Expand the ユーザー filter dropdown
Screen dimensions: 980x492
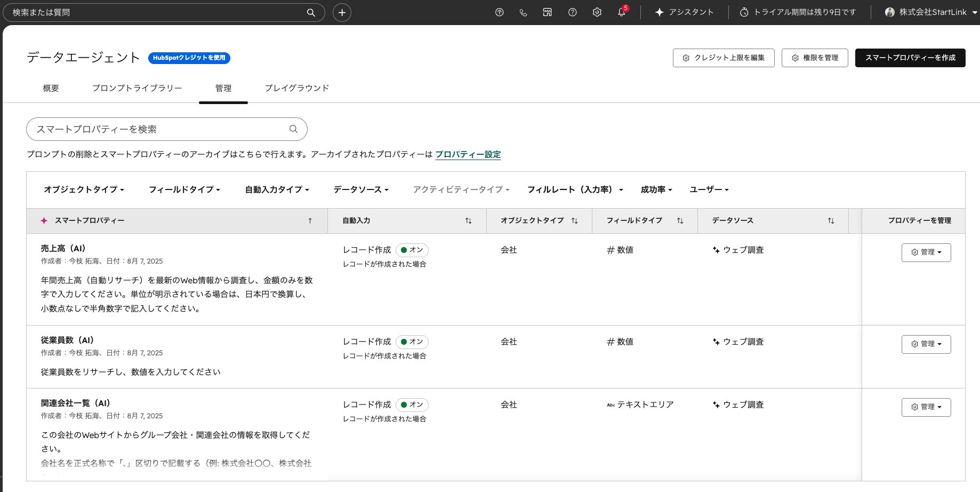pos(709,189)
